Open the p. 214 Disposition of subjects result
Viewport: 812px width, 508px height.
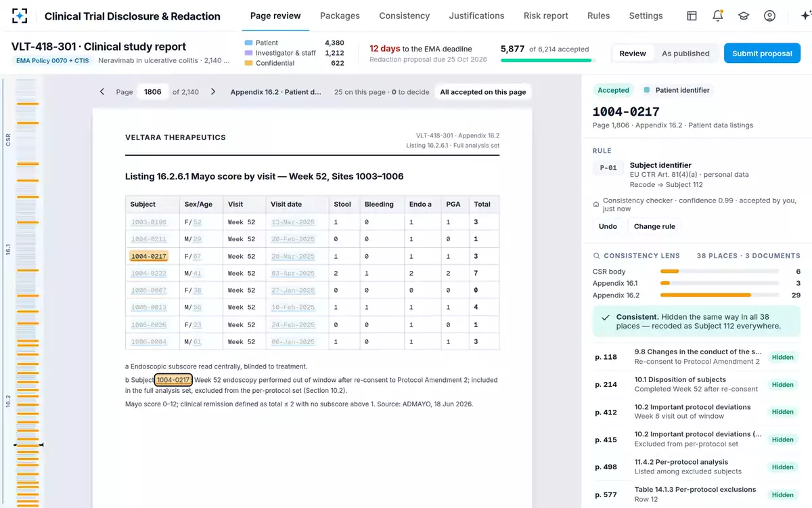(696, 384)
